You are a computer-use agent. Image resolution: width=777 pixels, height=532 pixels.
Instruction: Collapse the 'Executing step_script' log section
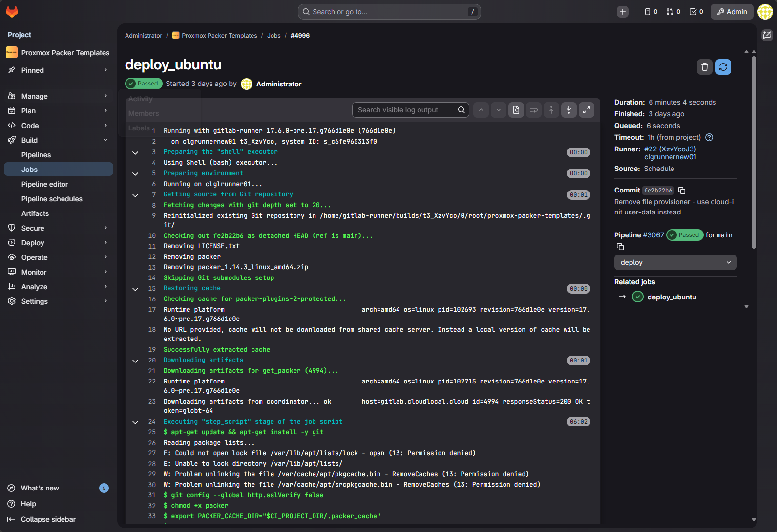[135, 422]
